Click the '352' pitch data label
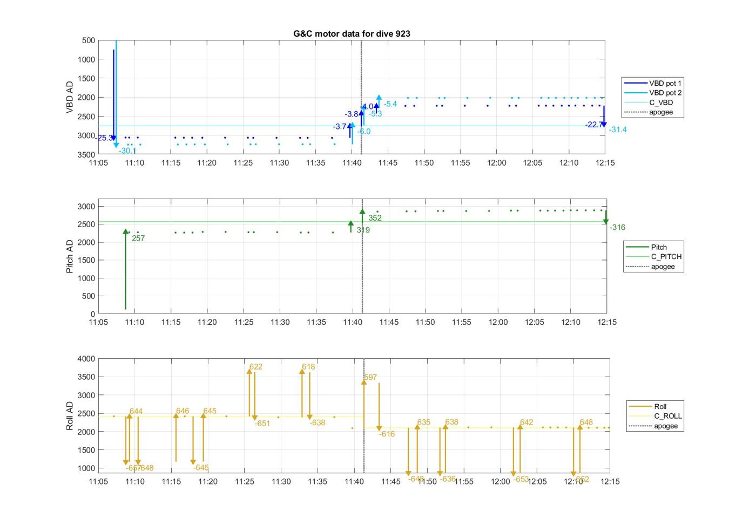 [x=375, y=218]
